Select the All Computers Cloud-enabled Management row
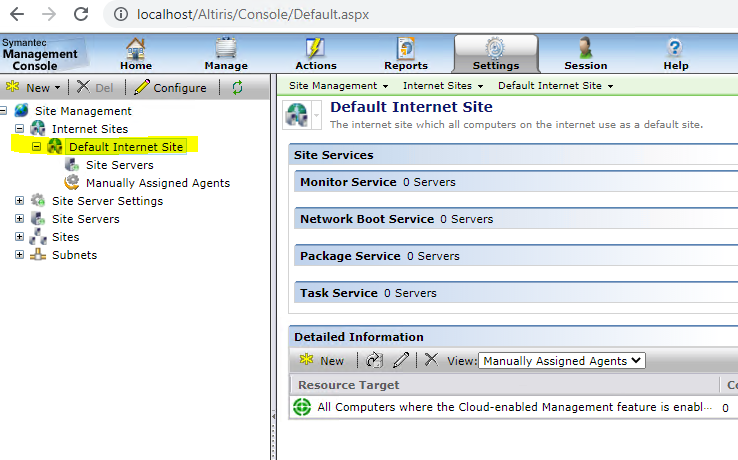738x460 pixels. (513, 407)
